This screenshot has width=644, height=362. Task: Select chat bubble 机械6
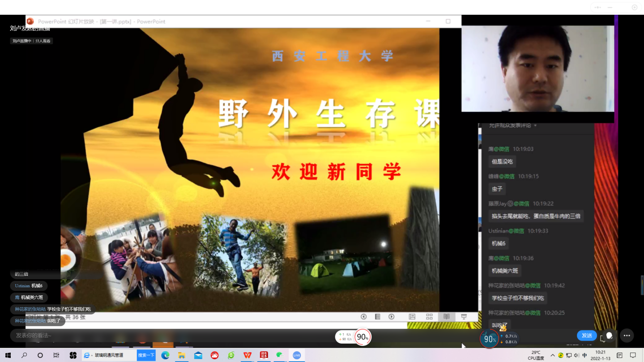(499, 243)
